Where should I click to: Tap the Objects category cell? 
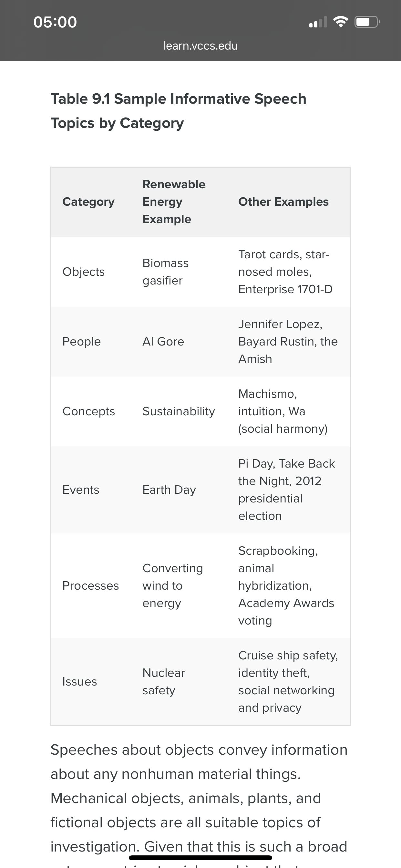pos(84,272)
